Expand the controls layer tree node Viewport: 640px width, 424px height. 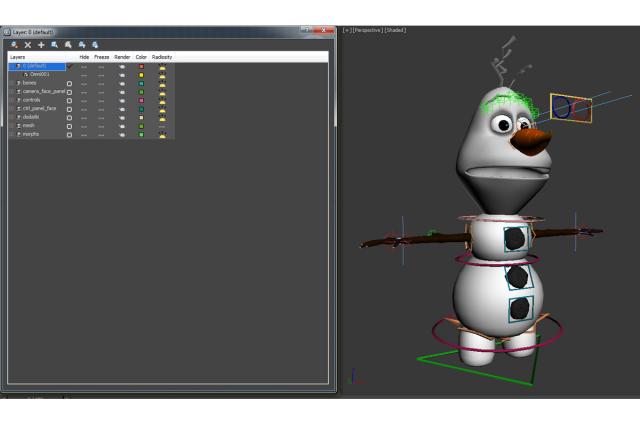pos(11,100)
